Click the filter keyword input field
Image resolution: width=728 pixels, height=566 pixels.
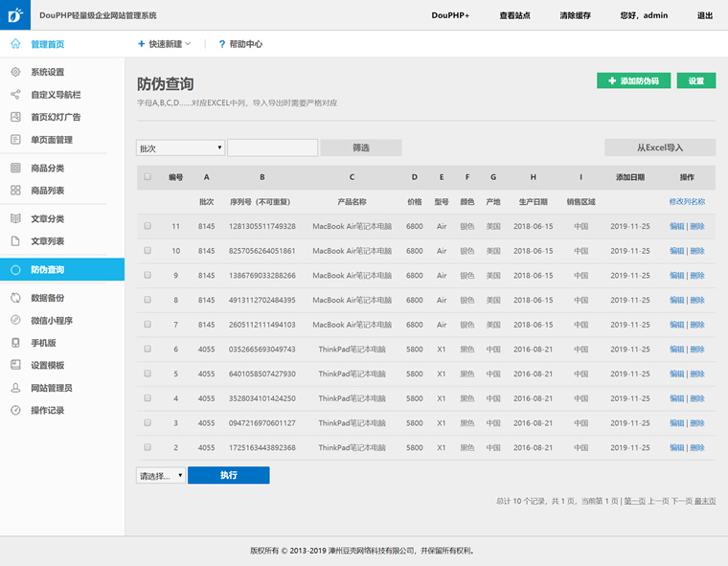pyautogui.click(x=273, y=147)
